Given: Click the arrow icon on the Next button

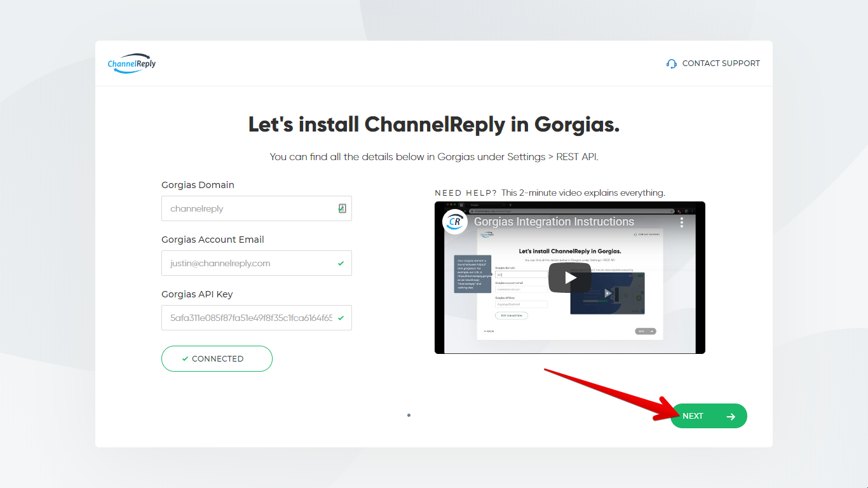Looking at the screenshot, I should tap(731, 417).
